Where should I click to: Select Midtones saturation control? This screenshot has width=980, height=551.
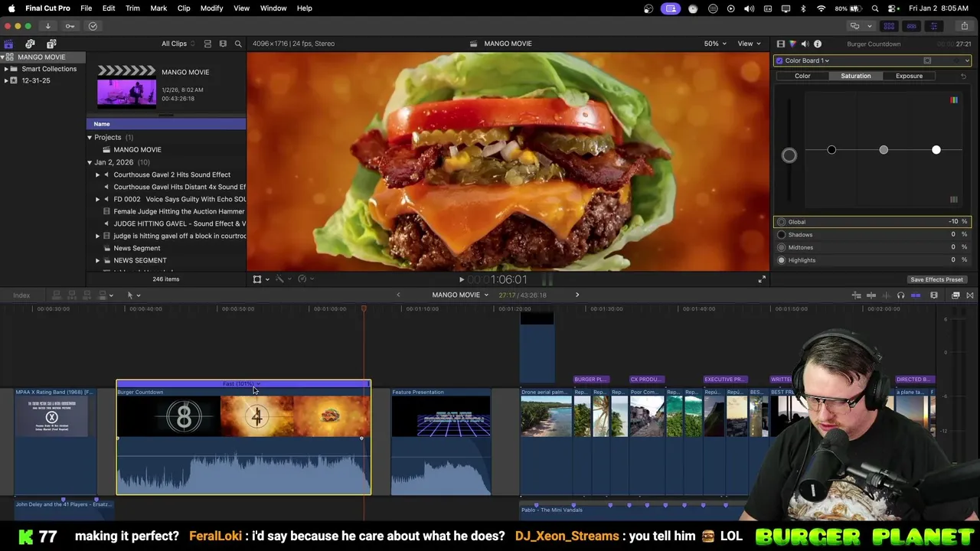[x=782, y=247]
